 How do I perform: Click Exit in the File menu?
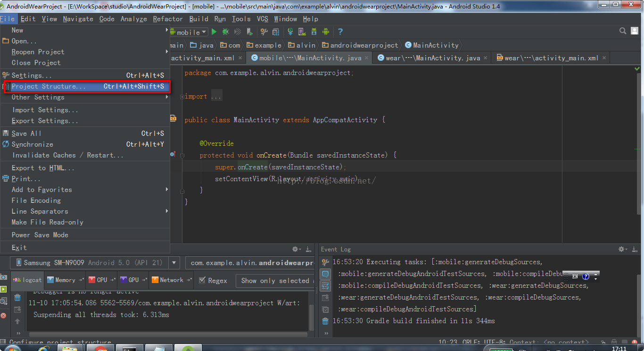tap(85, 248)
